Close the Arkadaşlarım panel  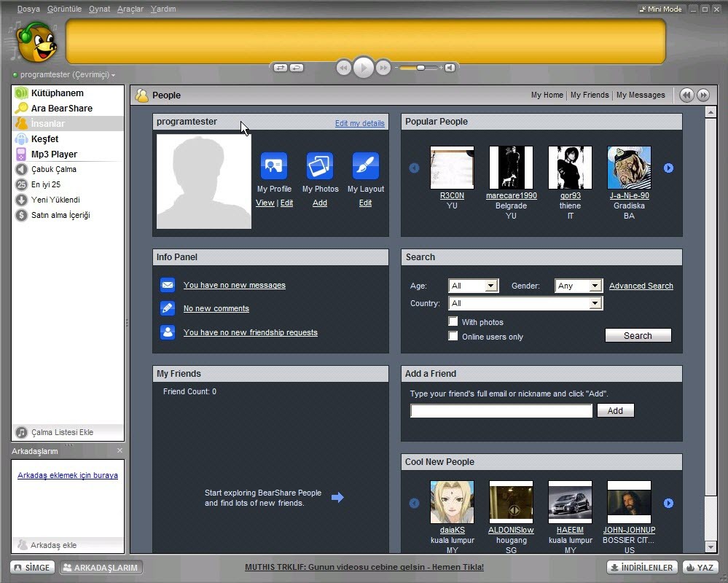(x=120, y=450)
